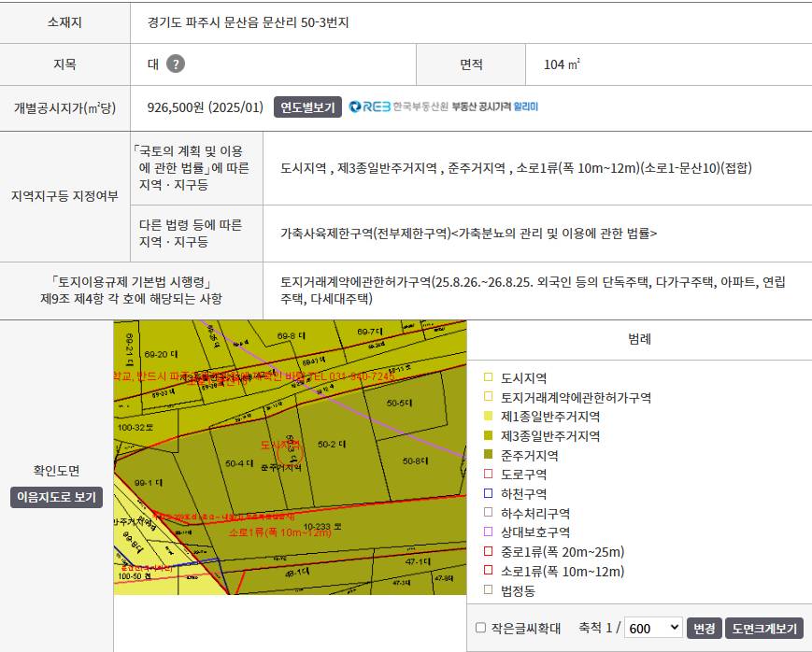This screenshot has width=812, height=652.
Task: Select the address text 경기도 파주시 문산읍 문산리 50-3번지
Action: click(x=248, y=22)
